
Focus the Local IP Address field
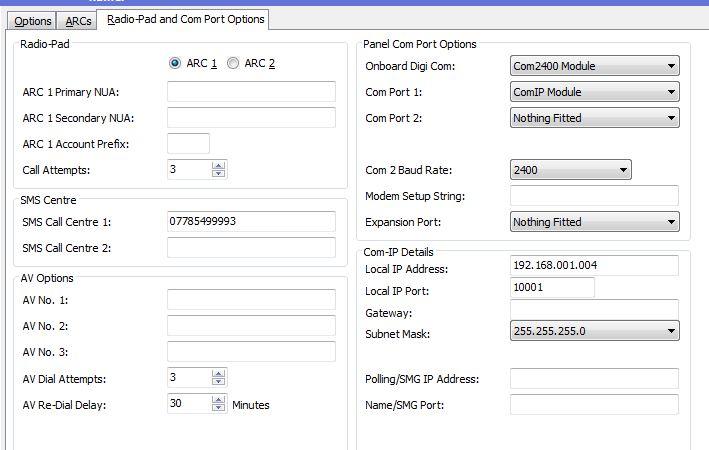pos(594,266)
